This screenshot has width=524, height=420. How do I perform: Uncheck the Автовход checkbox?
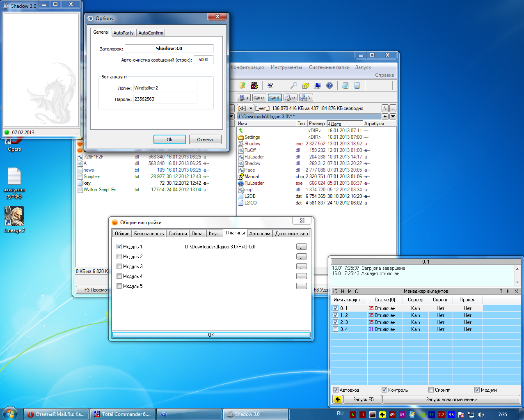pyautogui.click(x=336, y=390)
